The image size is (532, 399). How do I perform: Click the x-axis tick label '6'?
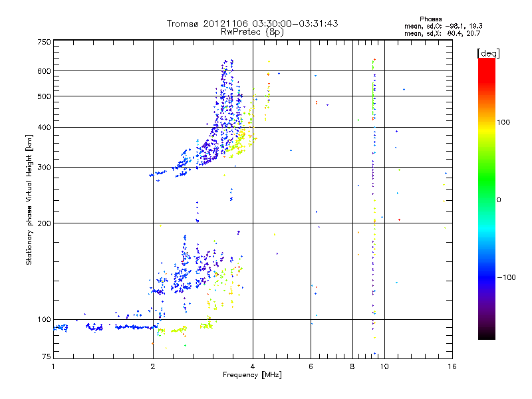311,366
